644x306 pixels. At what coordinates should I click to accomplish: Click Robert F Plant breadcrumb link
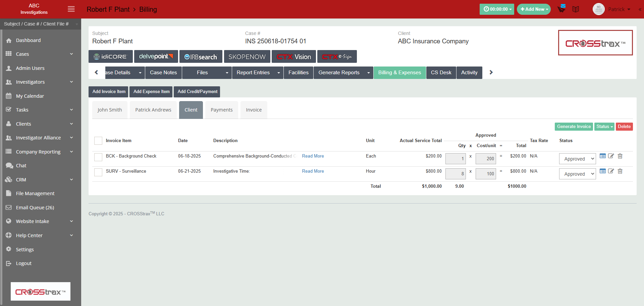click(x=108, y=9)
